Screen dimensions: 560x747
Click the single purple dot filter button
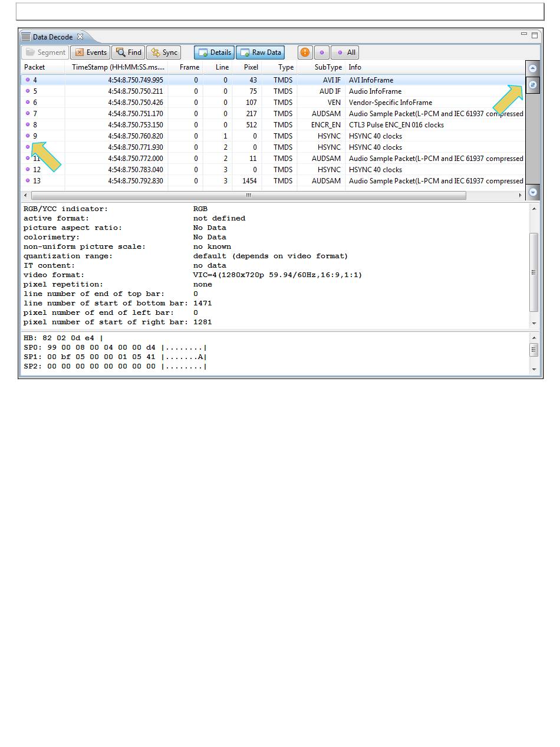321,52
